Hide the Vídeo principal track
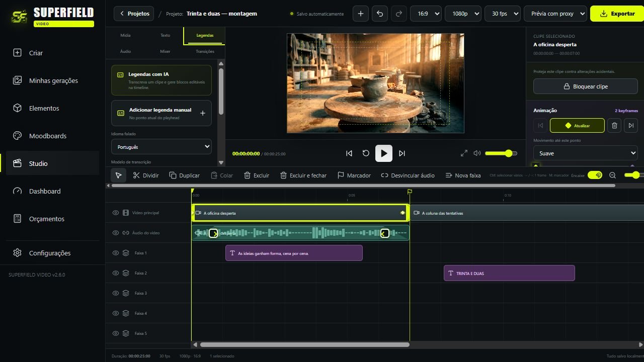 tap(116, 213)
